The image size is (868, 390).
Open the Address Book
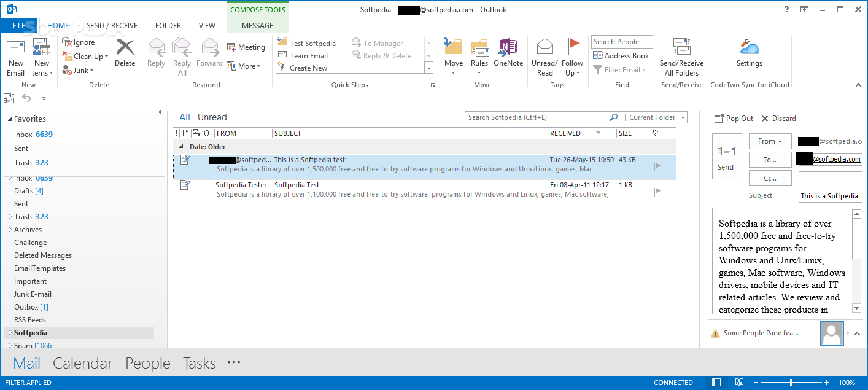click(621, 55)
